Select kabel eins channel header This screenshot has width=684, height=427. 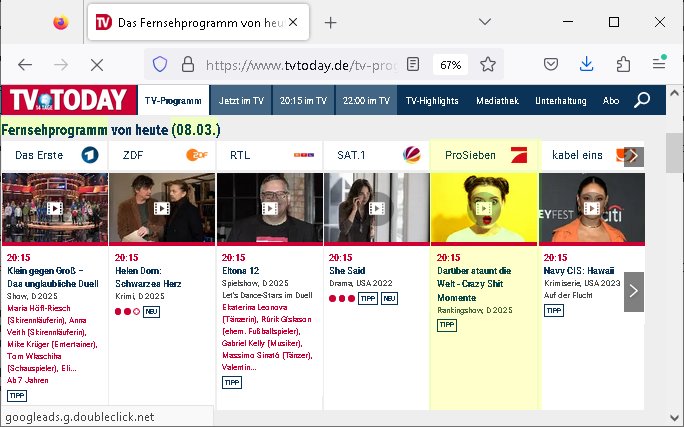pos(583,155)
